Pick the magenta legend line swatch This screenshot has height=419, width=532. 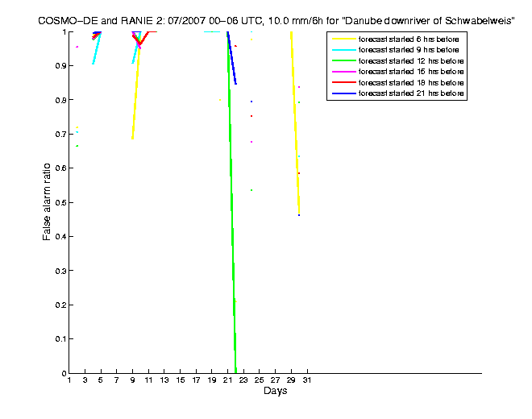[x=344, y=72]
